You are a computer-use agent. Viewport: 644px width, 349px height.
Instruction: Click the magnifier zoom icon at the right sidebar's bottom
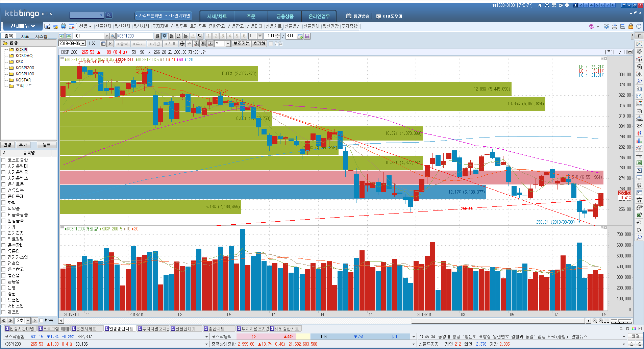[639, 237]
